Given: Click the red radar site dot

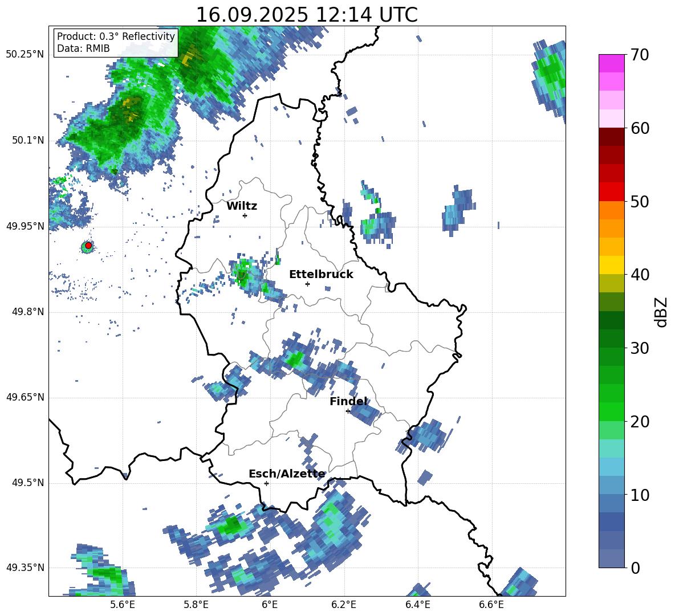Looking at the screenshot, I should click(x=88, y=246).
